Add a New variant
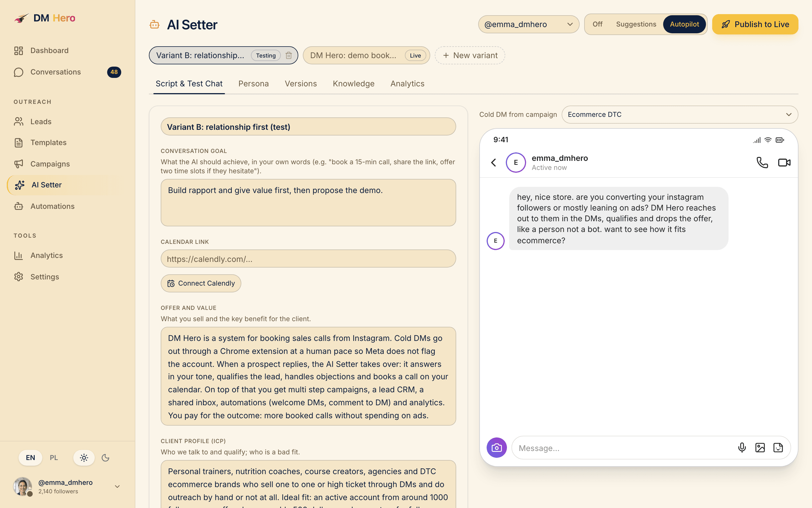Image resolution: width=812 pixels, height=508 pixels. (x=470, y=55)
